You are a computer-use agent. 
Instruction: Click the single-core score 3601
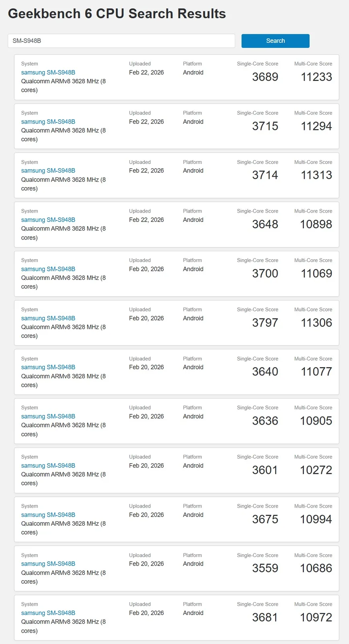265,470
